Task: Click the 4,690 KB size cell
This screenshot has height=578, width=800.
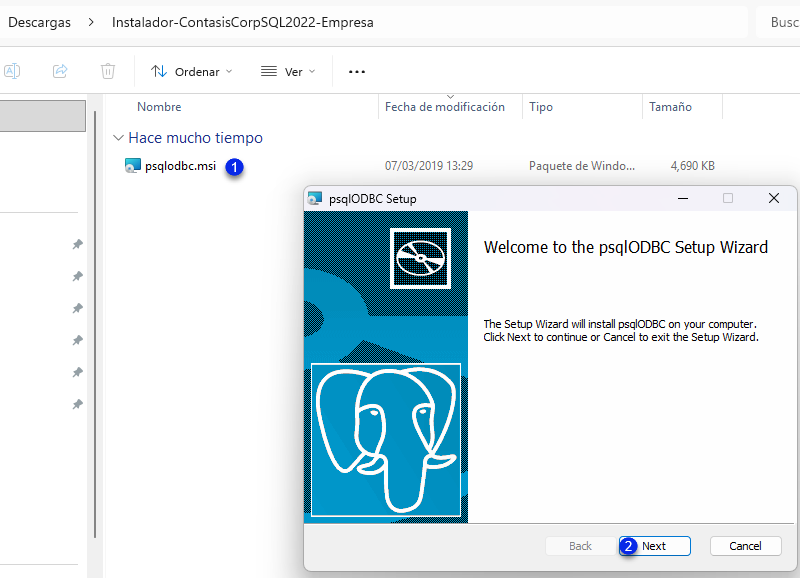Action: 692,166
